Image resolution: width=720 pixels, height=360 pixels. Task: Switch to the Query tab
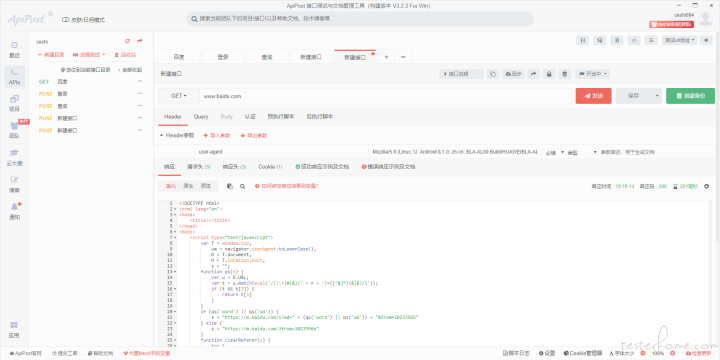201,117
